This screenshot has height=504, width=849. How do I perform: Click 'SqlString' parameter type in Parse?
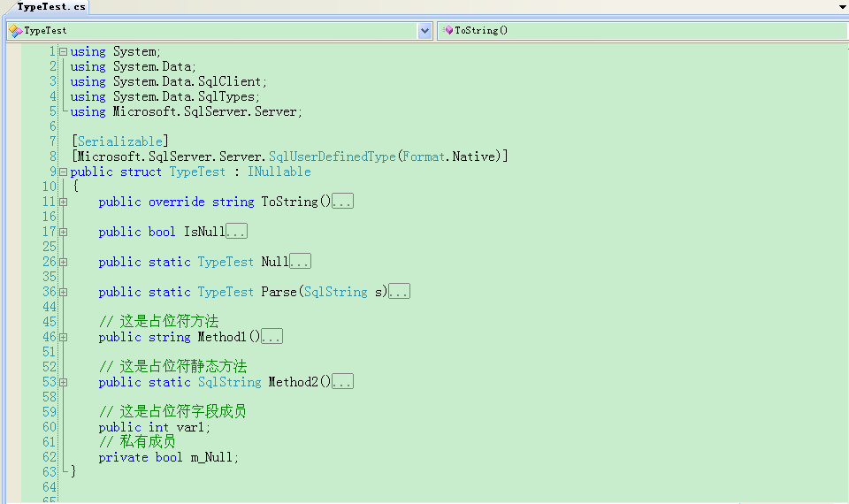(x=336, y=293)
